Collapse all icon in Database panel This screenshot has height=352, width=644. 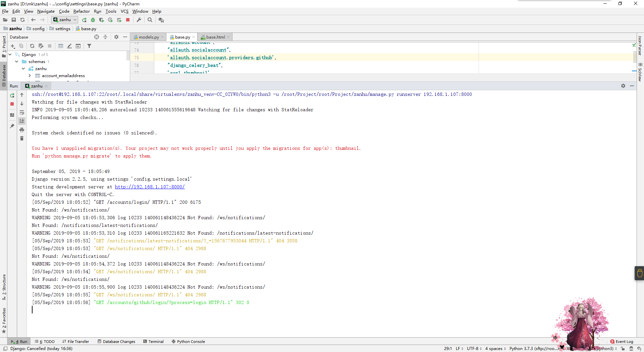pos(105,37)
